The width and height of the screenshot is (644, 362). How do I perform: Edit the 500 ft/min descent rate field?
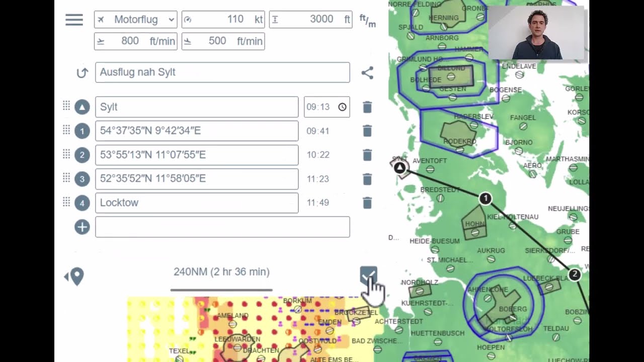(223, 41)
